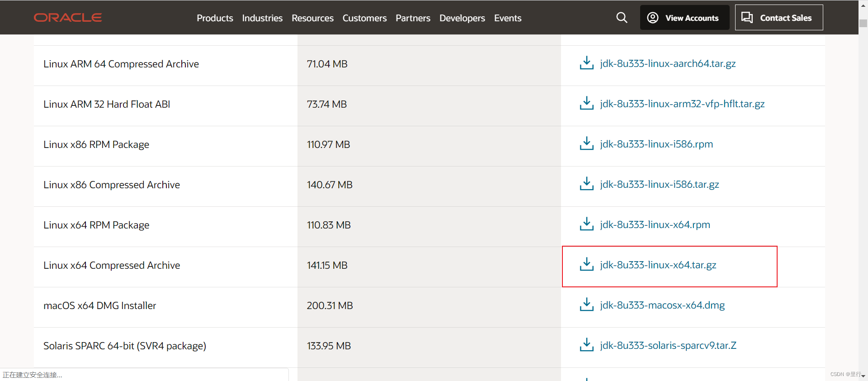
Task: Click download icon for jdk-8u333-solaris-sparcv9.tar.Z
Action: (x=586, y=345)
